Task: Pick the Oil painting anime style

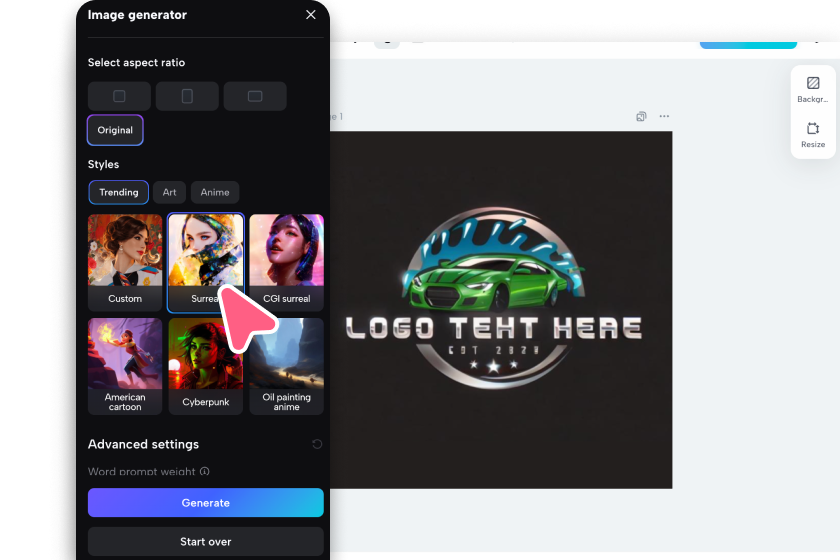Action: click(287, 367)
